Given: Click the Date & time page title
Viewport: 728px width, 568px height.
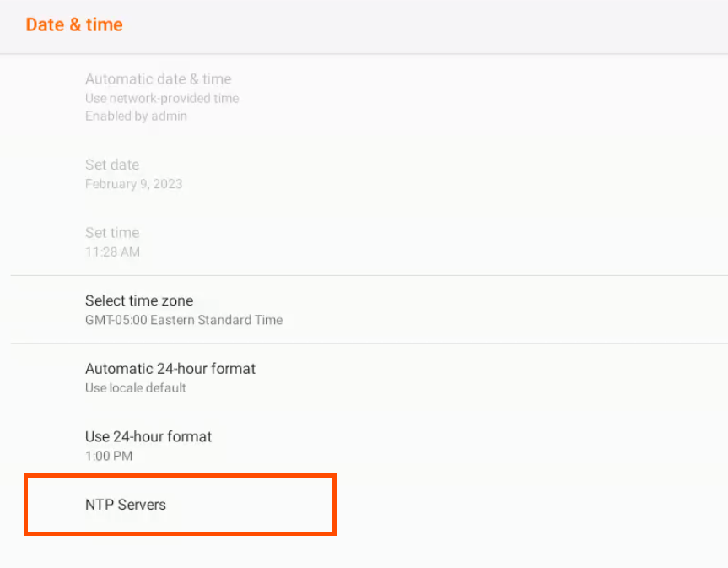Looking at the screenshot, I should [x=74, y=24].
